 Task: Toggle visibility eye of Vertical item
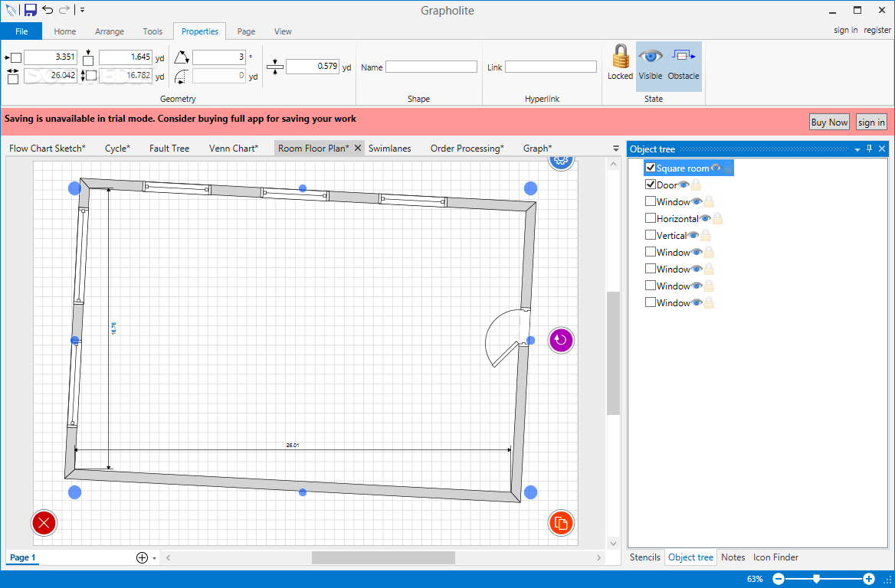tap(693, 235)
